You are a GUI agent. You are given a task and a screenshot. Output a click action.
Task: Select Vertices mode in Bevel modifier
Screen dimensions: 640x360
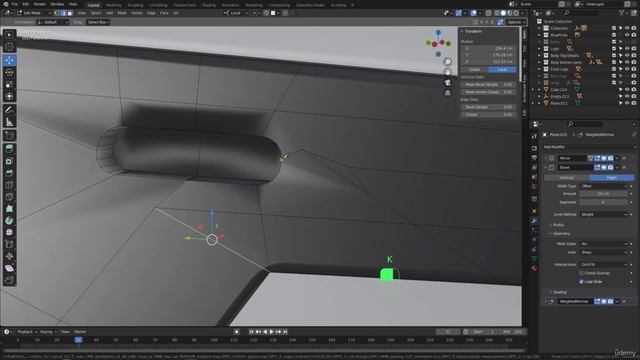567,178
